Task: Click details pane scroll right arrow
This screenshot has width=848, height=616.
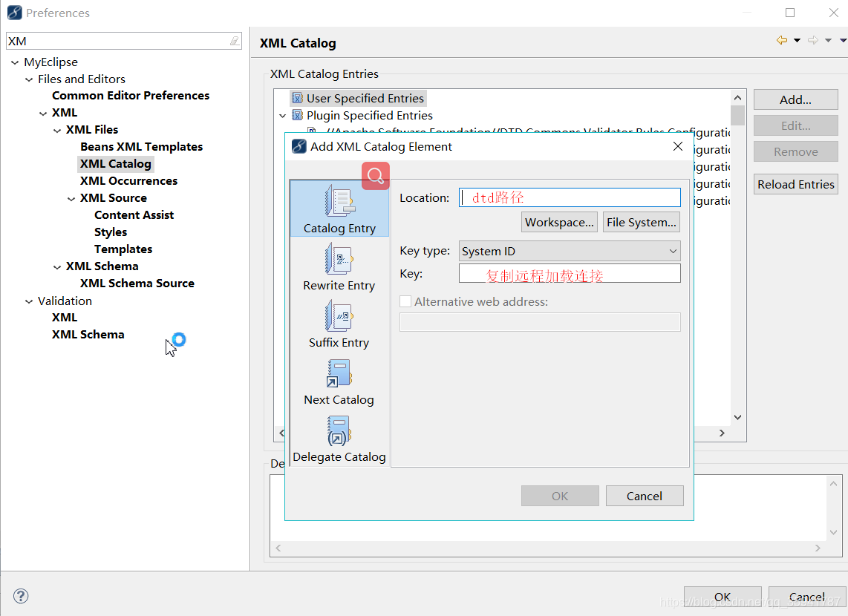Action: click(818, 548)
